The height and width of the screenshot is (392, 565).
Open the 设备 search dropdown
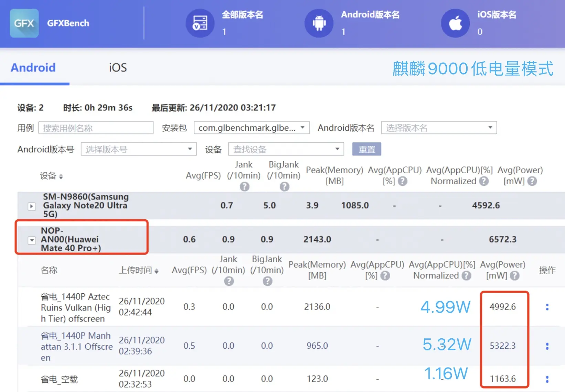286,149
